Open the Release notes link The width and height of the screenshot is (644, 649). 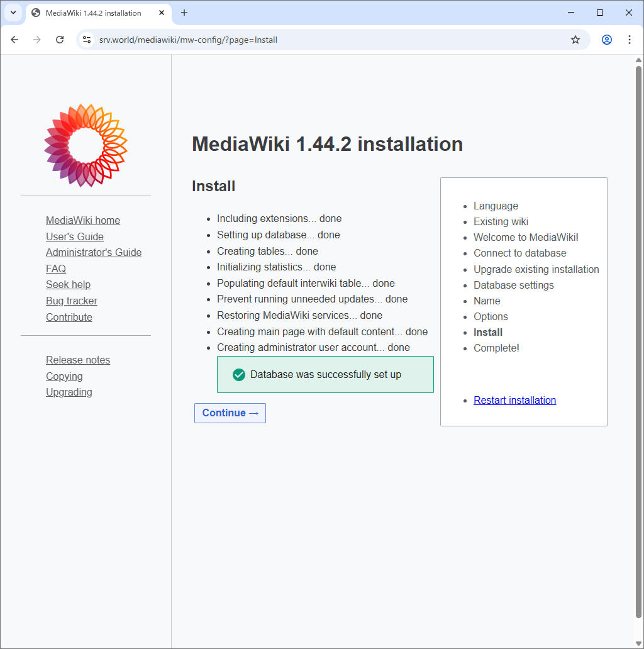(x=78, y=360)
